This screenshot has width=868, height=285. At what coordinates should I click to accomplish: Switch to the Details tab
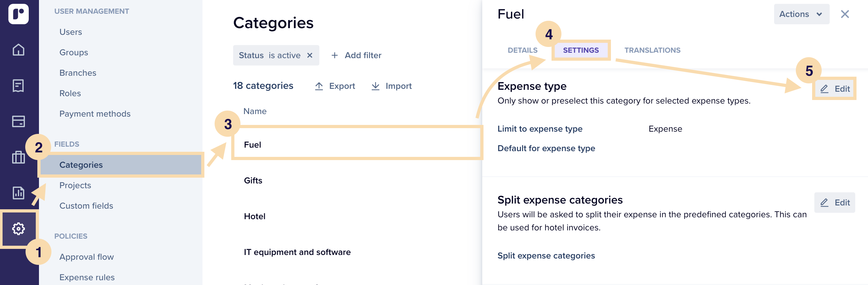tap(522, 50)
